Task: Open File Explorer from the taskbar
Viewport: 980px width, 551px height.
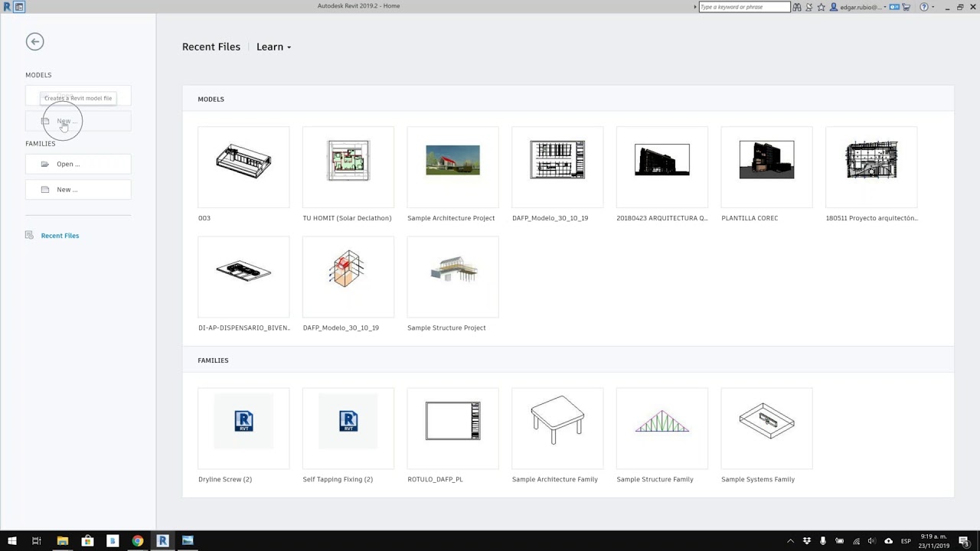Action: click(62, 541)
